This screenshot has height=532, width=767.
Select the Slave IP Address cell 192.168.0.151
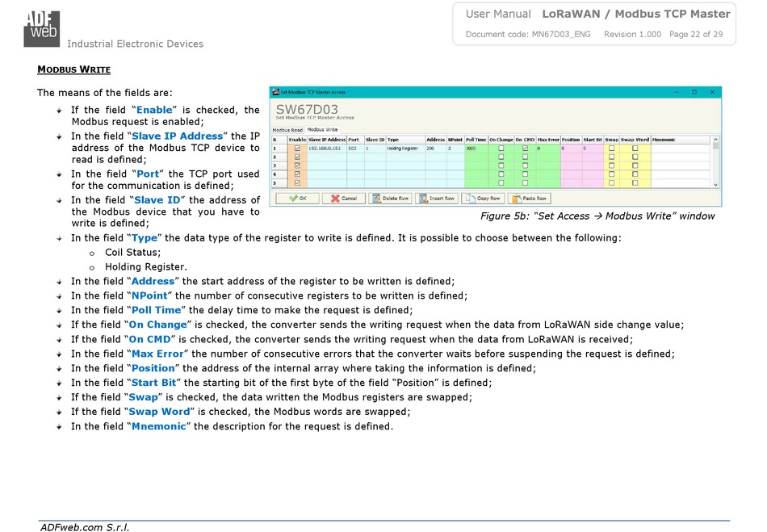[x=326, y=149]
